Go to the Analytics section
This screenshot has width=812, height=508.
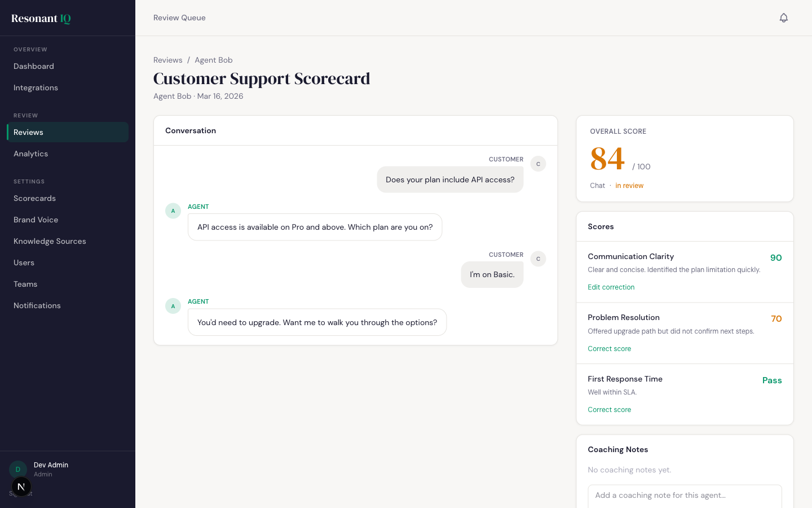coord(31,154)
